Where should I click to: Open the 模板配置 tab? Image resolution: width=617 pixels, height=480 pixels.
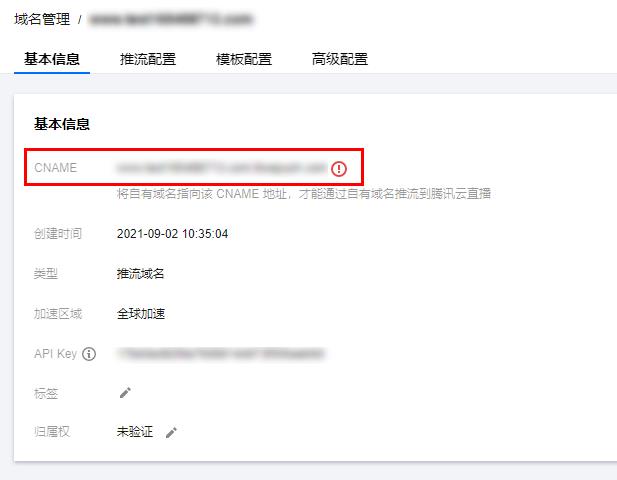pyautogui.click(x=244, y=59)
